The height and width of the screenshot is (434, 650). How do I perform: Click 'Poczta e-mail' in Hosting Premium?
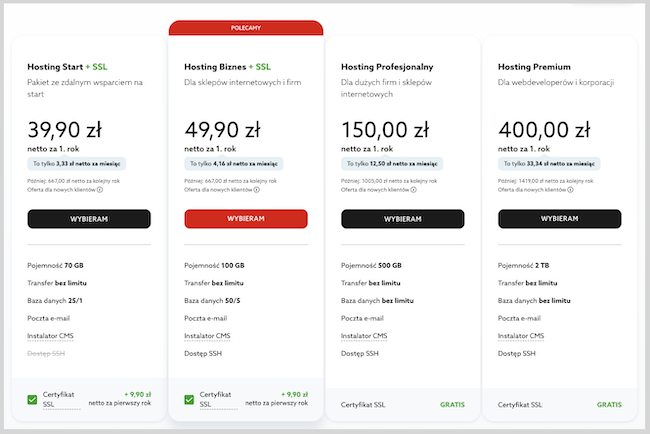[519, 318]
